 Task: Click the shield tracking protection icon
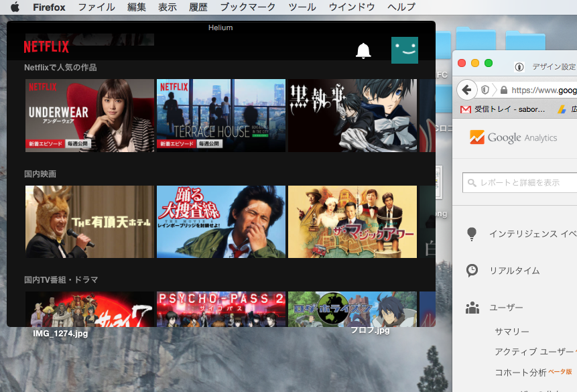point(485,90)
